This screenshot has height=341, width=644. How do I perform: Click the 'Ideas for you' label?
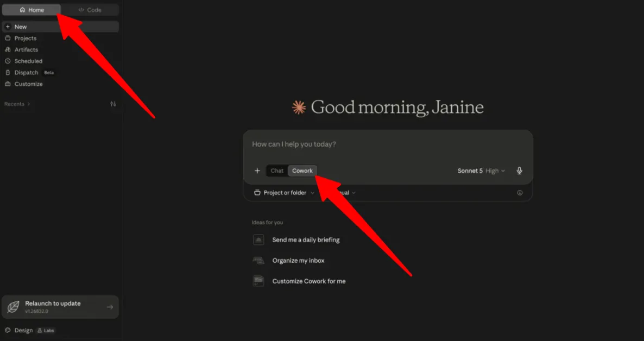pyautogui.click(x=267, y=222)
